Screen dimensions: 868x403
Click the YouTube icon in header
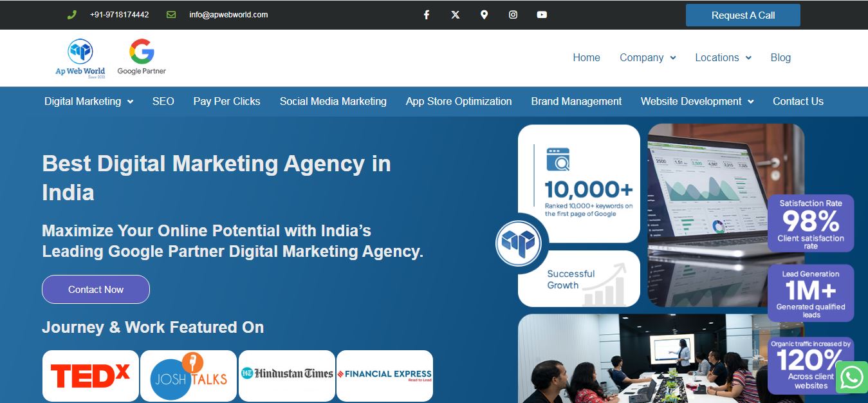pyautogui.click(x=542, y=15)
